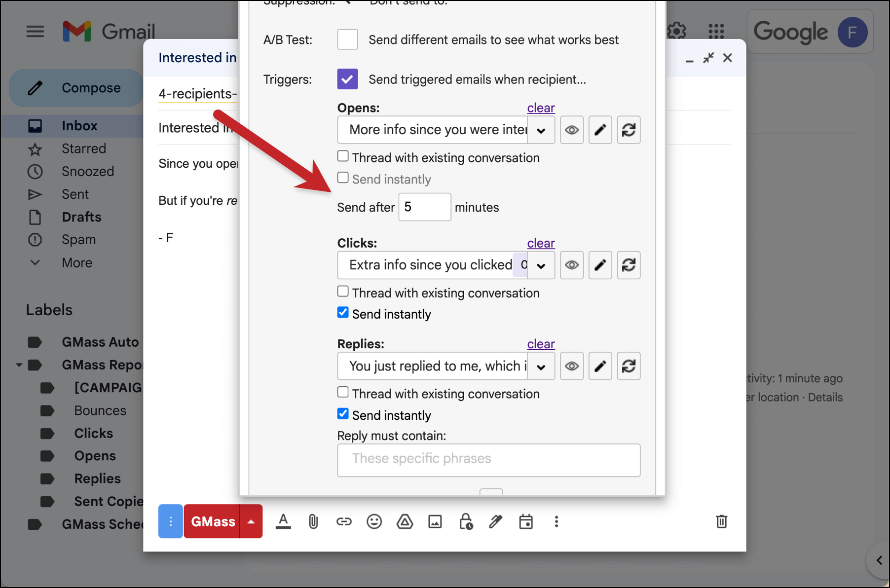Open Drafts folder
This screenshot has height=588, width=890.
[x=81, y=217]
